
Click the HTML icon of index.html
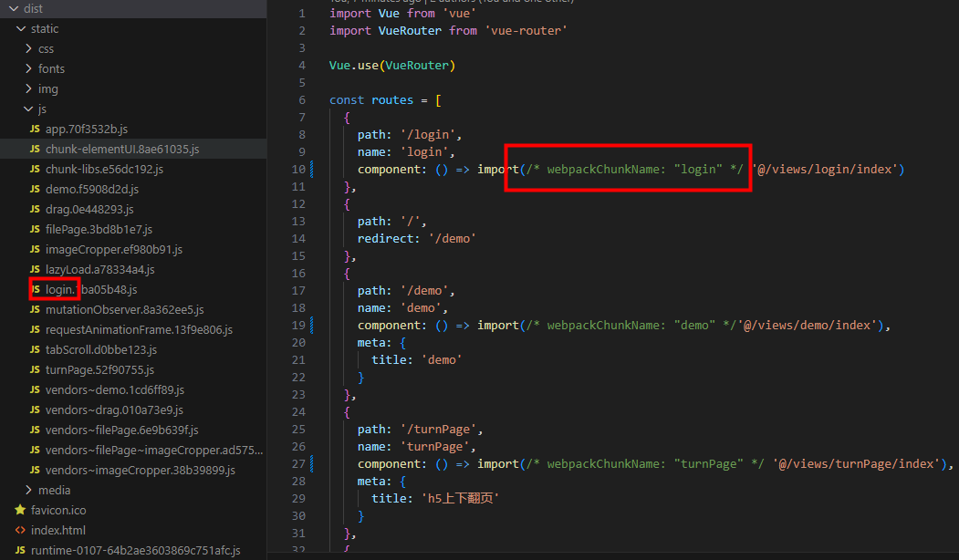point(20,530)
